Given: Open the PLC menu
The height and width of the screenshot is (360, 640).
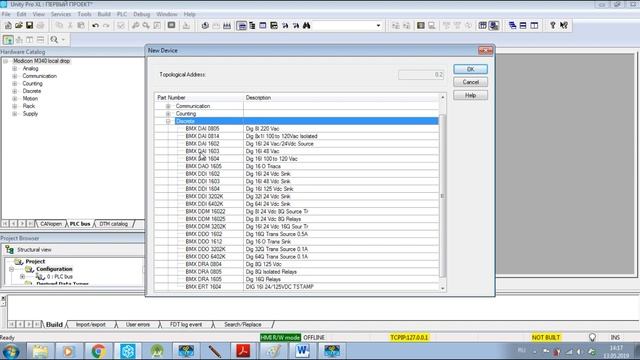Looking at the screenshot, I should pos(122,14).
